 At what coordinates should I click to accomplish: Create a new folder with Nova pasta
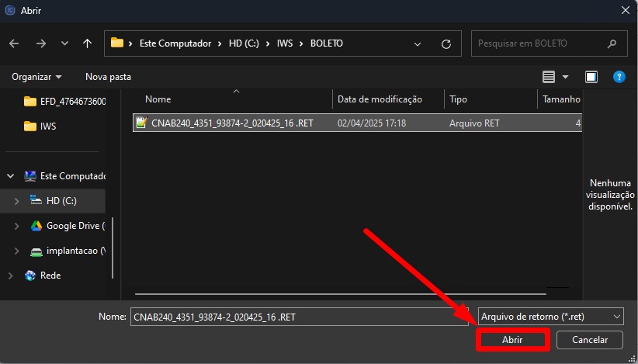(108, 77)
